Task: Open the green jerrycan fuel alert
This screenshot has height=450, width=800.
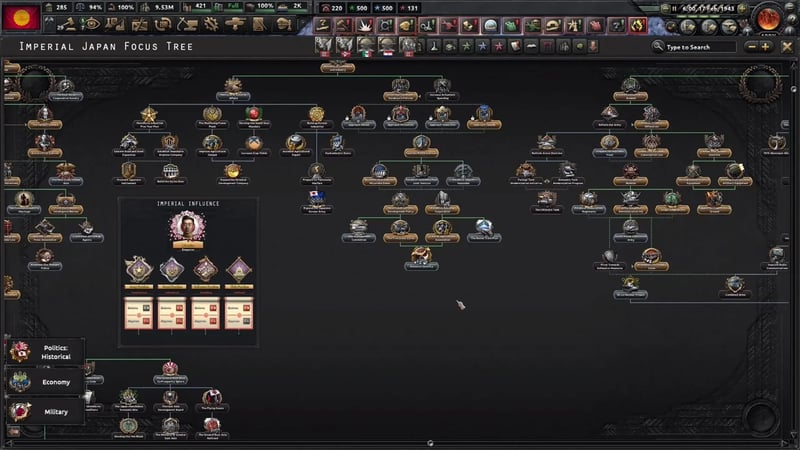Action: pyautogui.click(x=511, y=25)
